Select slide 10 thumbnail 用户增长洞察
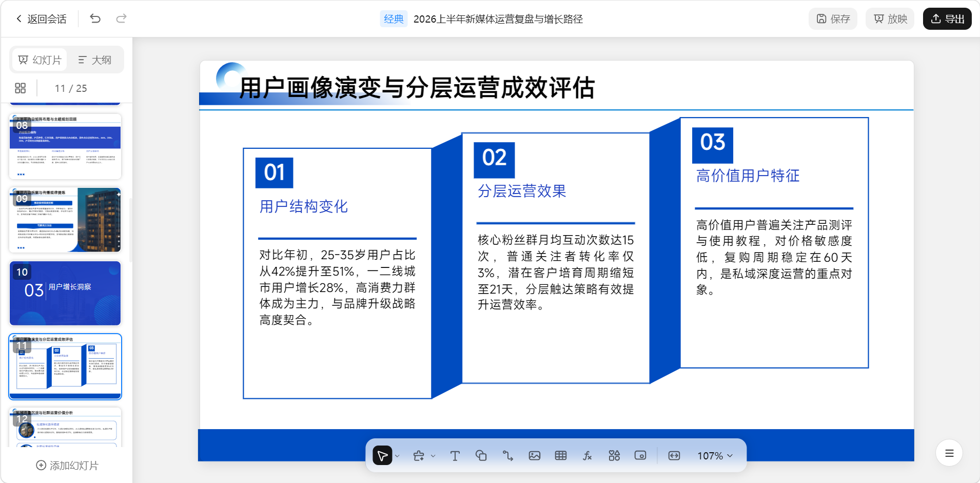Viewport: 980px width, 483px height. pyautogui.click(x=65, y=294)
